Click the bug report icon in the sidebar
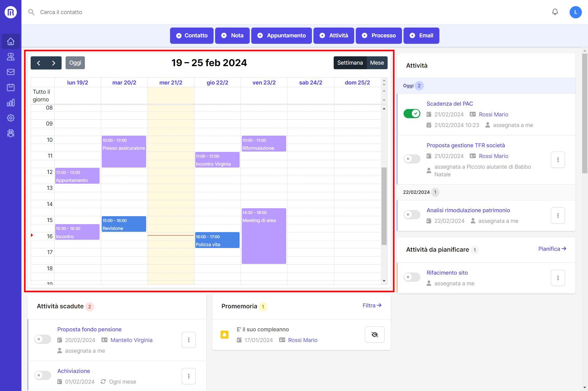Screen dimensions: 588x391 pos(11,133)
